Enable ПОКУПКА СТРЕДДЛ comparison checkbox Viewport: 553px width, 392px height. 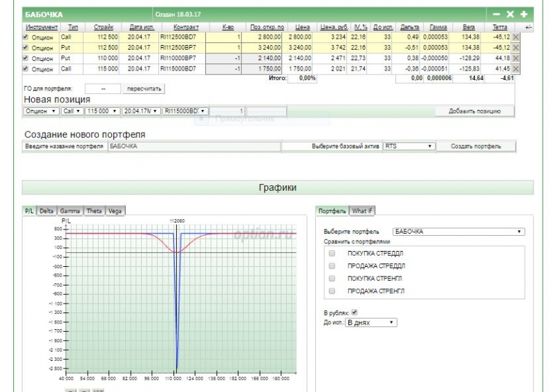(x=332, y=254)
